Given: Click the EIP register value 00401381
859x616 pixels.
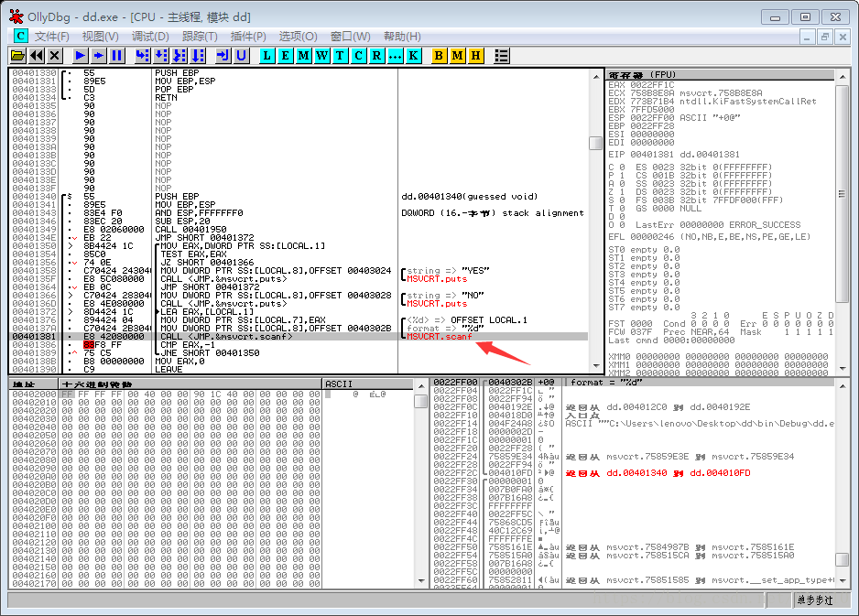Looking at the screenshot, I should [652, 155].
